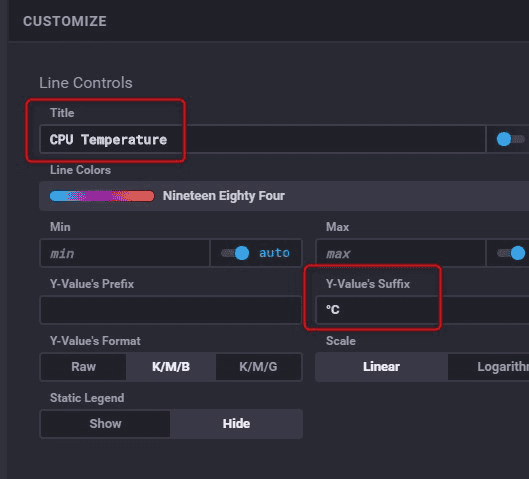Viewport: 529px width, 479px height.
Task: Toggle the switch beside the Title field
Action: [x=510, y=139]
